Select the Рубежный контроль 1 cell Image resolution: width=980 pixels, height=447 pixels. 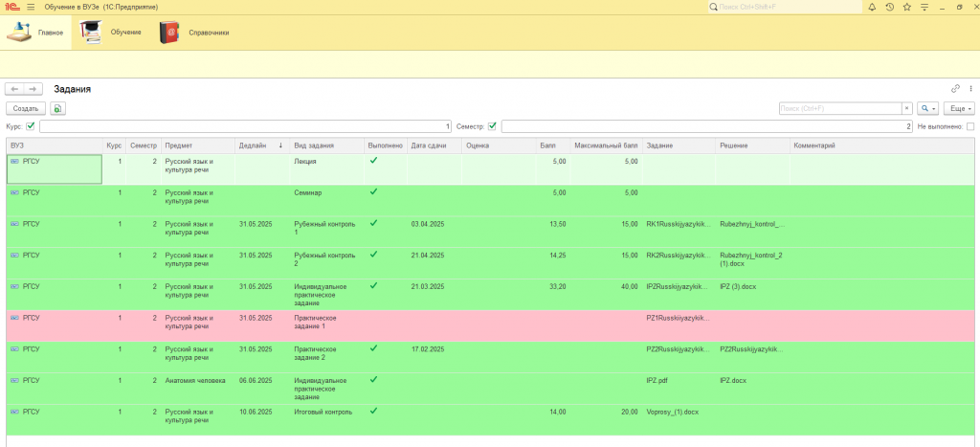[x=327, y=232]
